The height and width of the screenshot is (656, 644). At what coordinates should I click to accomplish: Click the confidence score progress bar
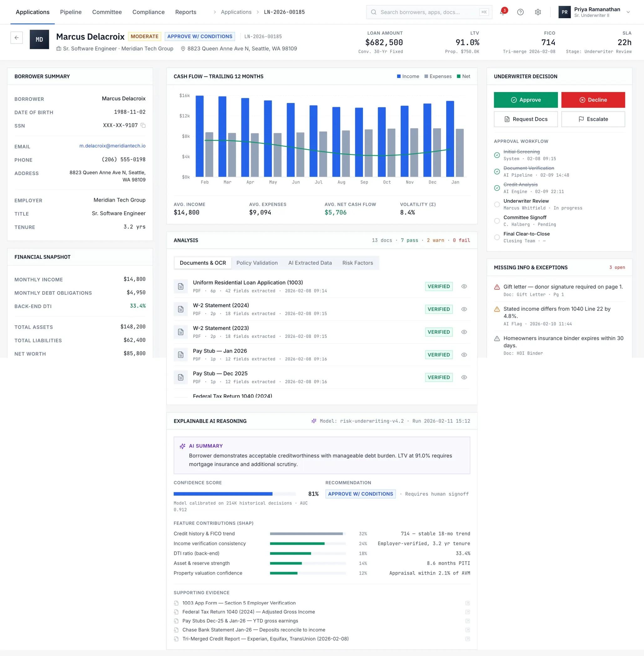pyautogui.click(x=234, y=494)
